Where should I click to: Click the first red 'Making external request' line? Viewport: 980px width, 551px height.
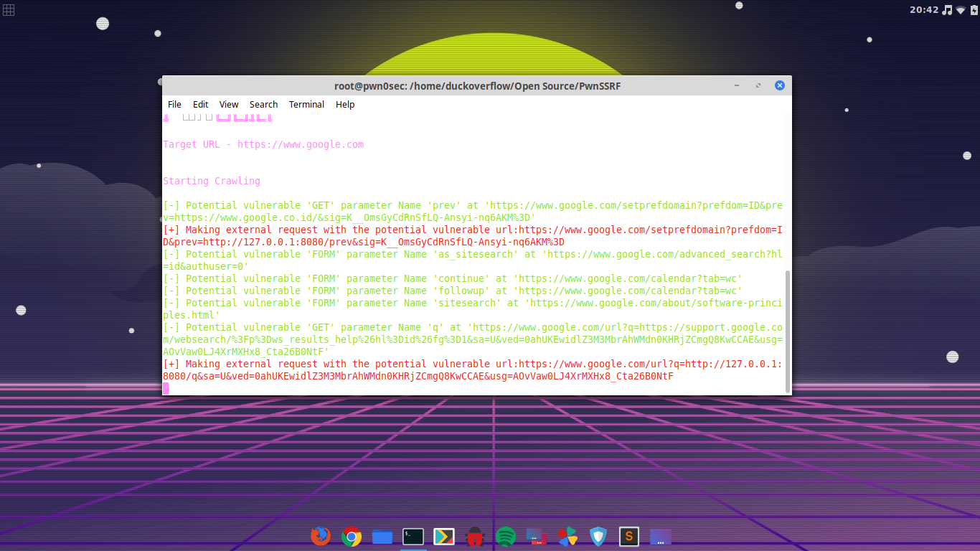click(x=473, y=235)
